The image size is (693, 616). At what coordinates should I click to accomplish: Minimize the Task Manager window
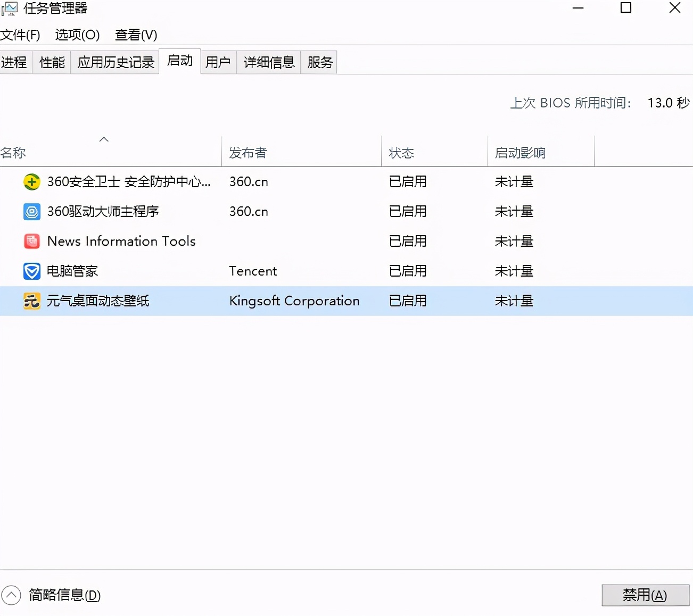pyautogui.click(x=578, y=8)
